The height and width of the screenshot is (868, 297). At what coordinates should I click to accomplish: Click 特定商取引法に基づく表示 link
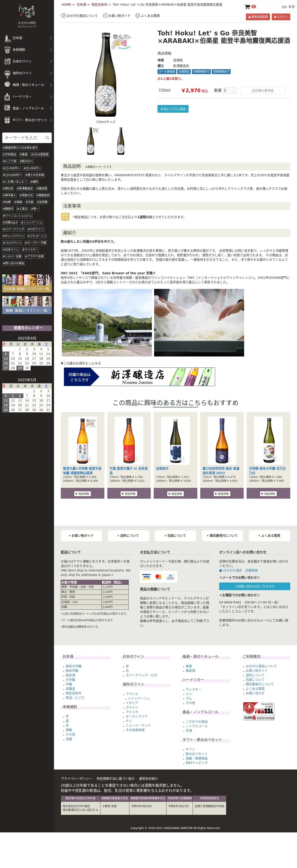(x=115, y=778)
